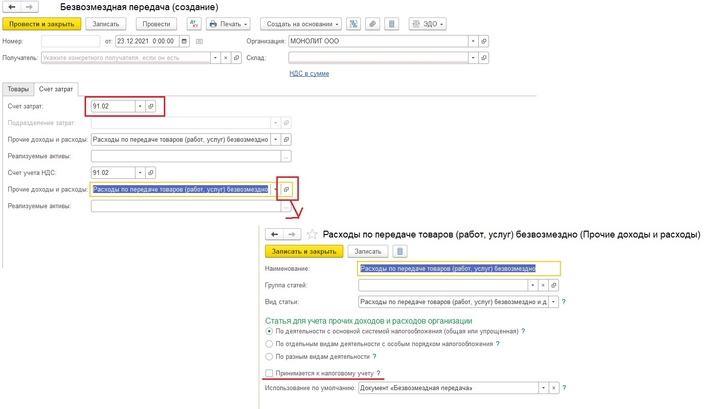Open the Счет затрат dropdown
Screen dimensions: 714x409
coord(140,106)
